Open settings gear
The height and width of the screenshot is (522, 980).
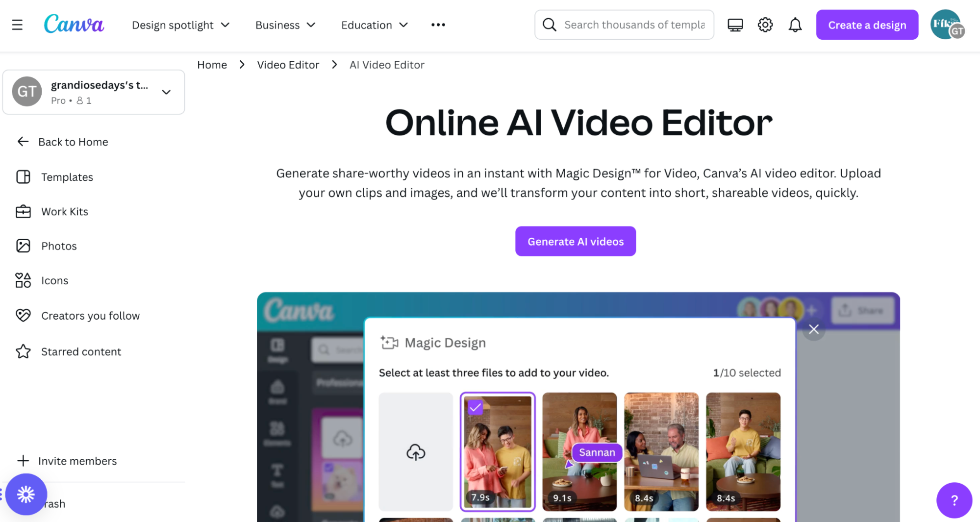pos(765,25)
